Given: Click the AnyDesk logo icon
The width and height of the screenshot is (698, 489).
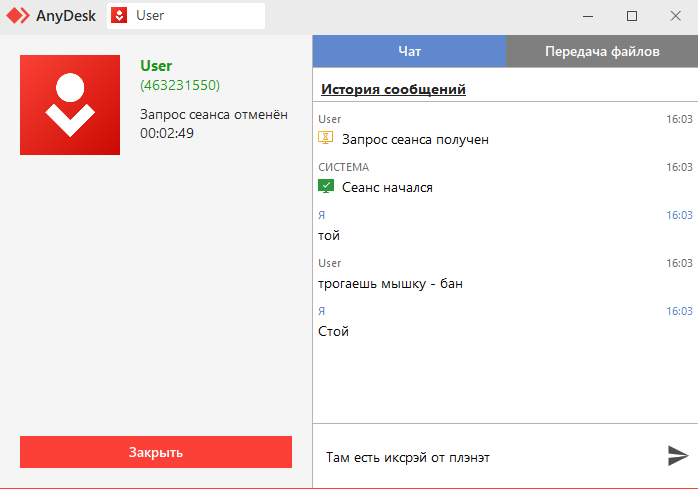Looking at the screenshot, I should tap(18, 16).
